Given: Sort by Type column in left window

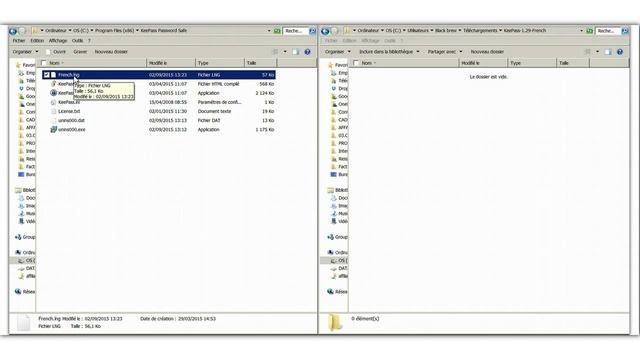Looking at the screenshot, I should pyautogui.click(x=220, y=63).
